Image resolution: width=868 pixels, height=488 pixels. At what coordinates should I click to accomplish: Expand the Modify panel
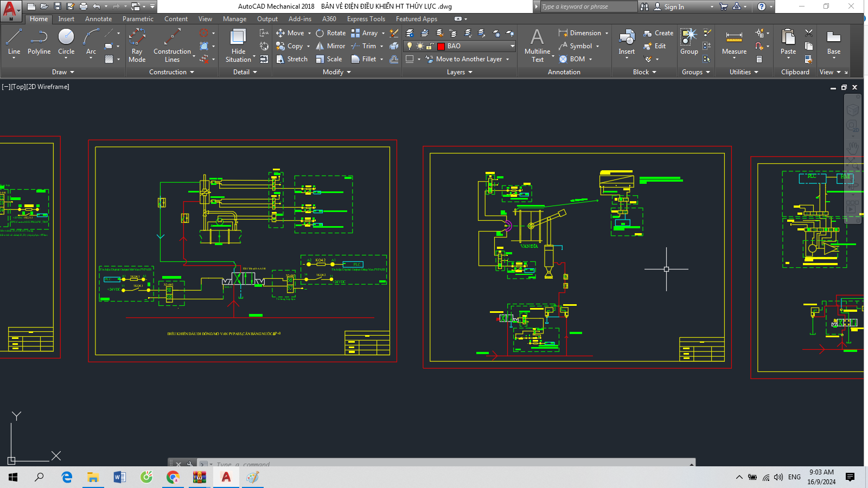pyautogui.click(x=337, y=72)
